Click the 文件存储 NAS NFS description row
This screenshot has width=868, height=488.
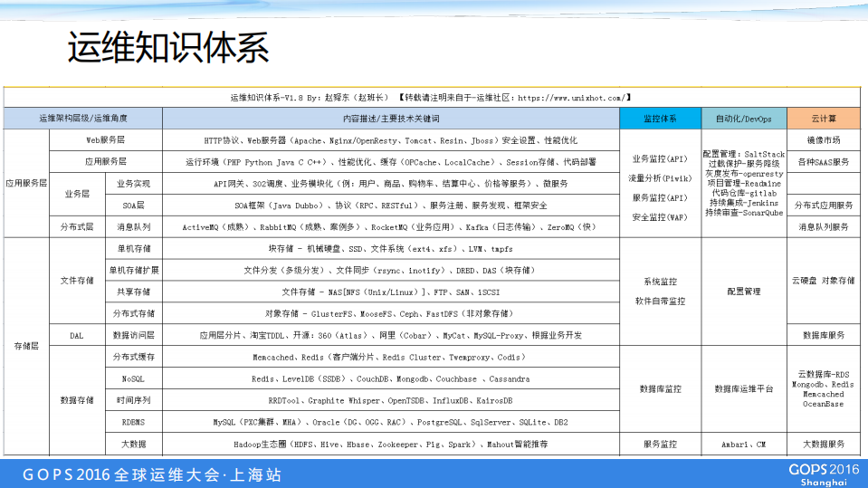point(391,292)
